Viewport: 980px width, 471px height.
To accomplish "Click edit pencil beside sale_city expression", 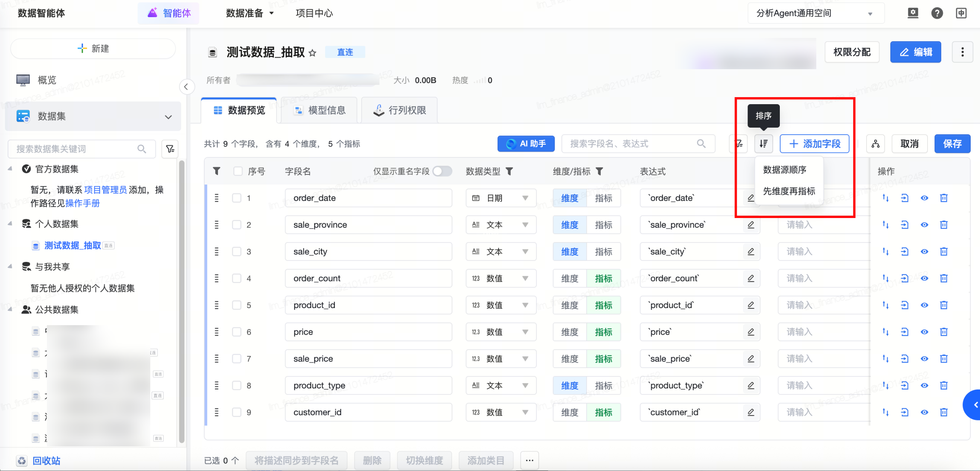I will pyautogui.click(x=750, y=251).
